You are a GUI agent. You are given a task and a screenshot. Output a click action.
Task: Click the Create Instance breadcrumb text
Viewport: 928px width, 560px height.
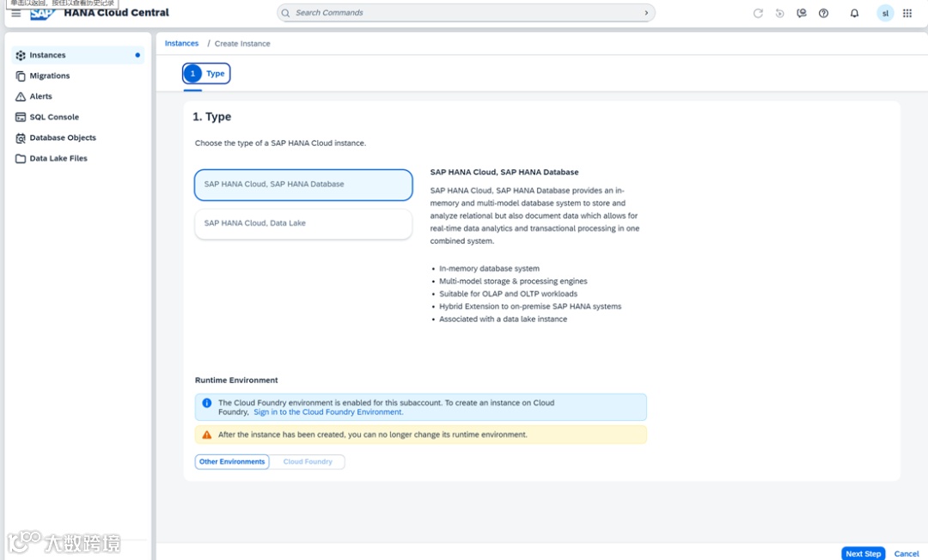point(242,44)
